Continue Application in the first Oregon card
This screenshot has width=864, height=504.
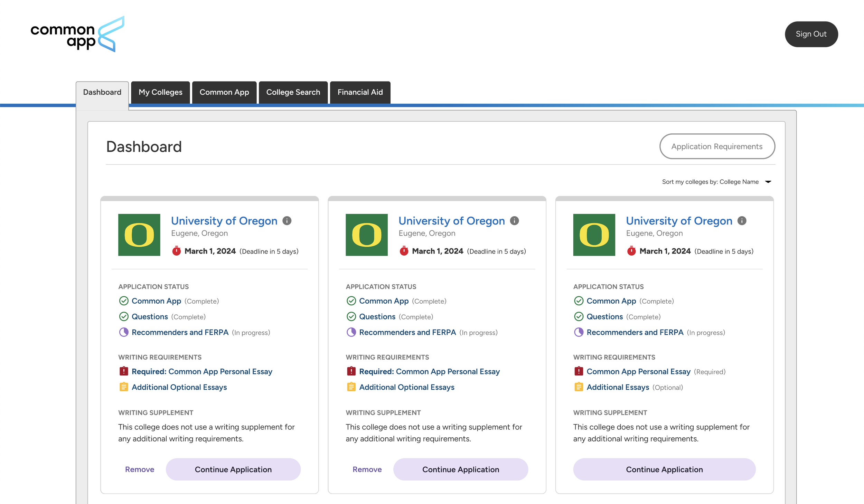pyautogui.click(x=233, y=469)
